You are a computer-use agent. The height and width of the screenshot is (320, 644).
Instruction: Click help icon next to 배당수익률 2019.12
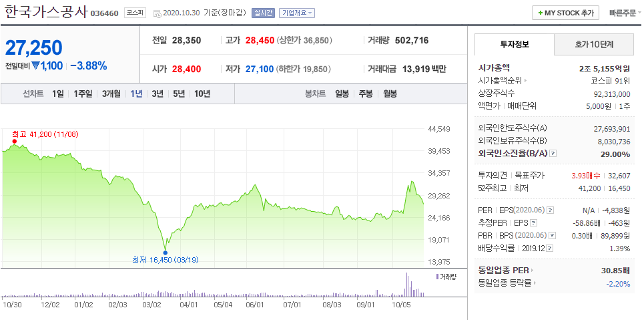[550, 249]
